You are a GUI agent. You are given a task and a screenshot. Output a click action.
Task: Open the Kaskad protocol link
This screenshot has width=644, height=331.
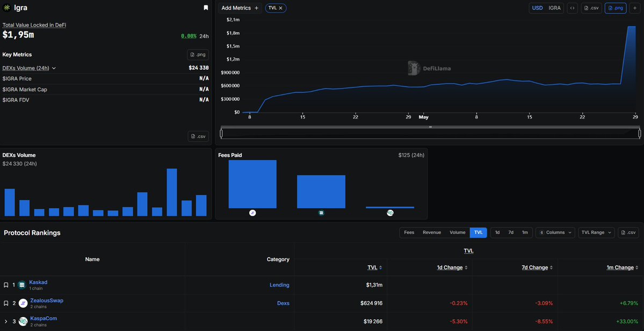38,282
